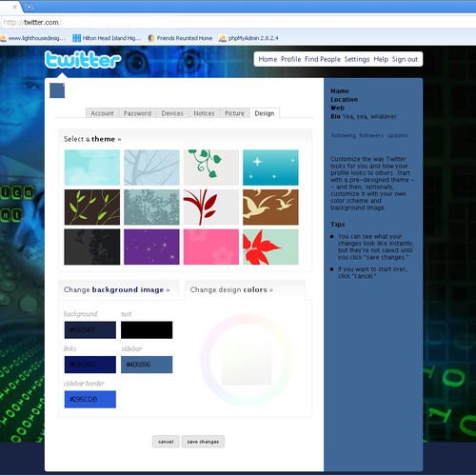Open Find People
Viewport: 476px width, 476px height.
[323, 59]
